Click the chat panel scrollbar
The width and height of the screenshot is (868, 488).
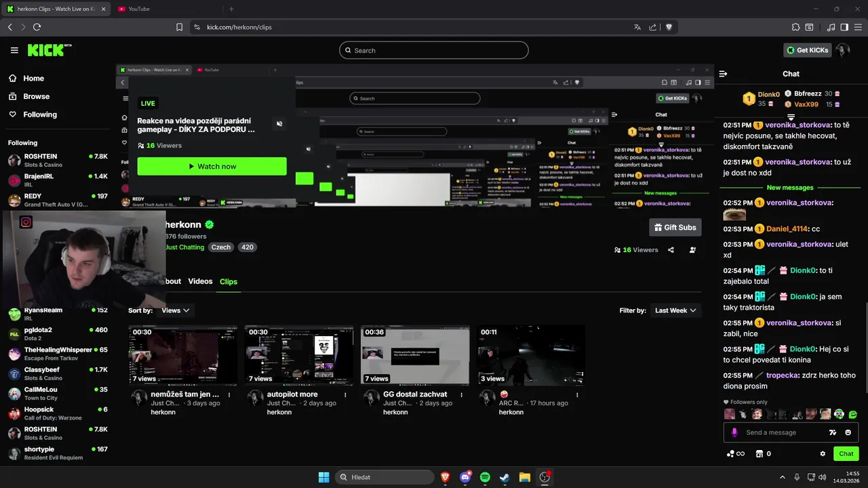click(865, 347)
